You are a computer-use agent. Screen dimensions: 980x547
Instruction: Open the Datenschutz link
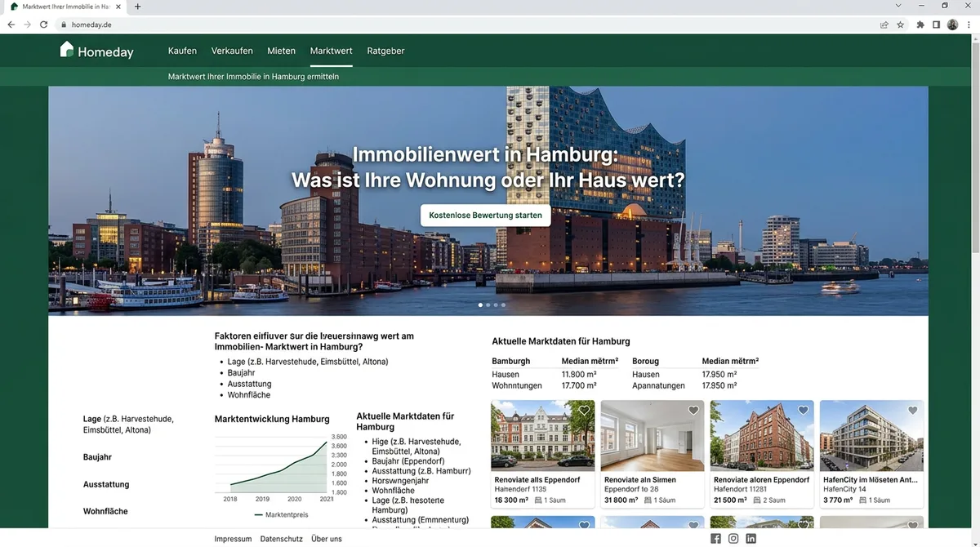(281, 539)
